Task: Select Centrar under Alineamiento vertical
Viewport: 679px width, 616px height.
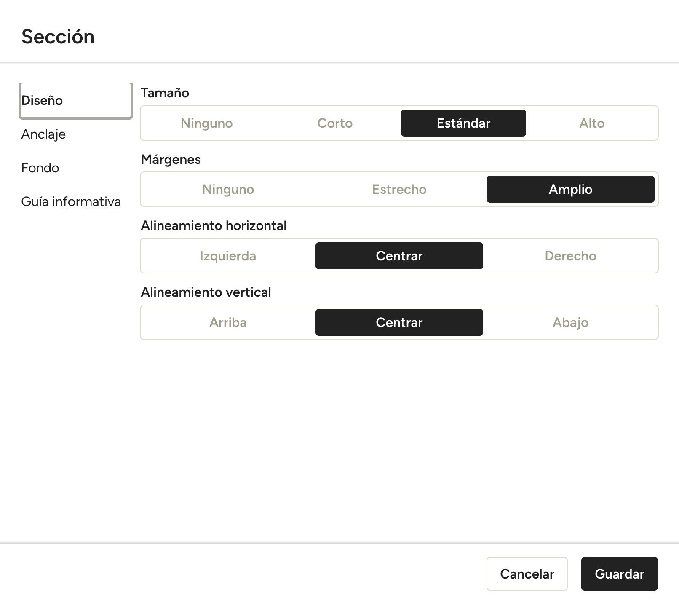Action: 399,322
